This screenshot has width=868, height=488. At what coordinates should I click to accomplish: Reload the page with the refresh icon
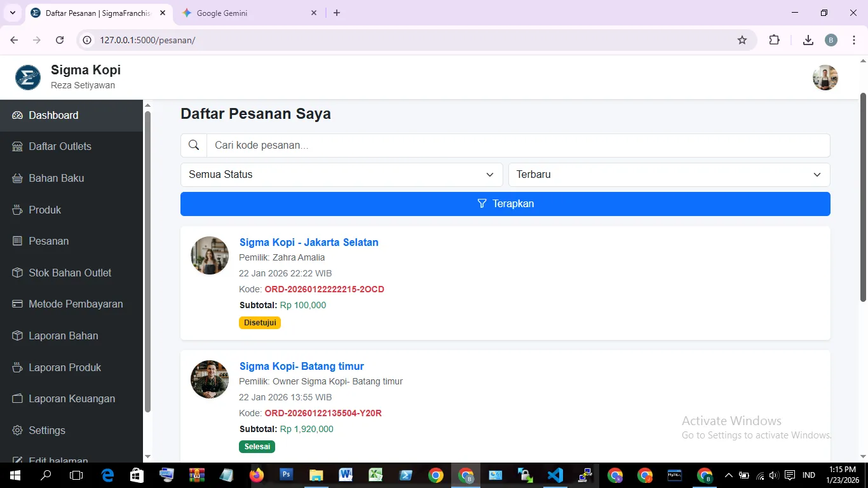[x=60, y=40]
